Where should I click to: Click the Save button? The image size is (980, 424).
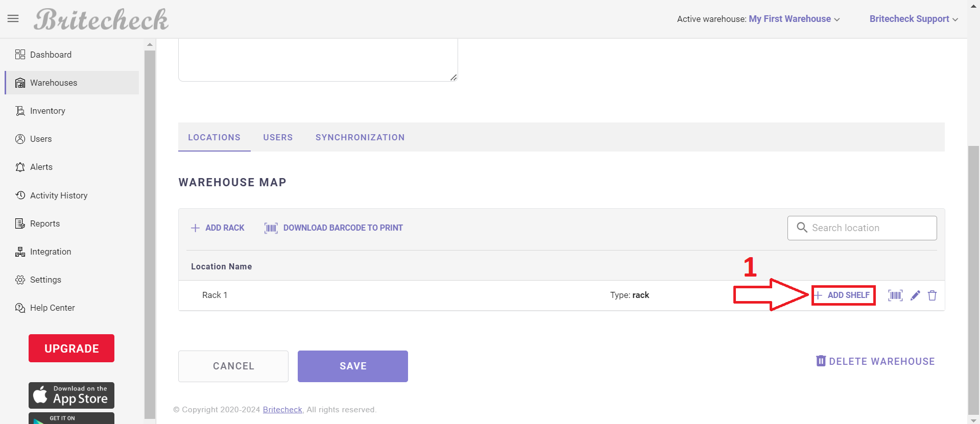[353, 366]
